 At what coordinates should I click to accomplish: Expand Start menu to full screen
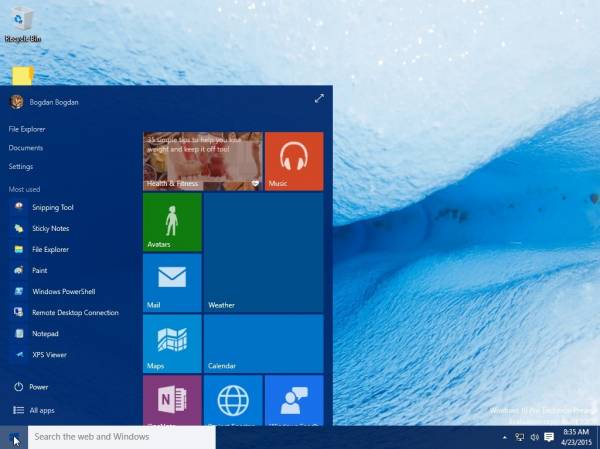click(319, 98)
